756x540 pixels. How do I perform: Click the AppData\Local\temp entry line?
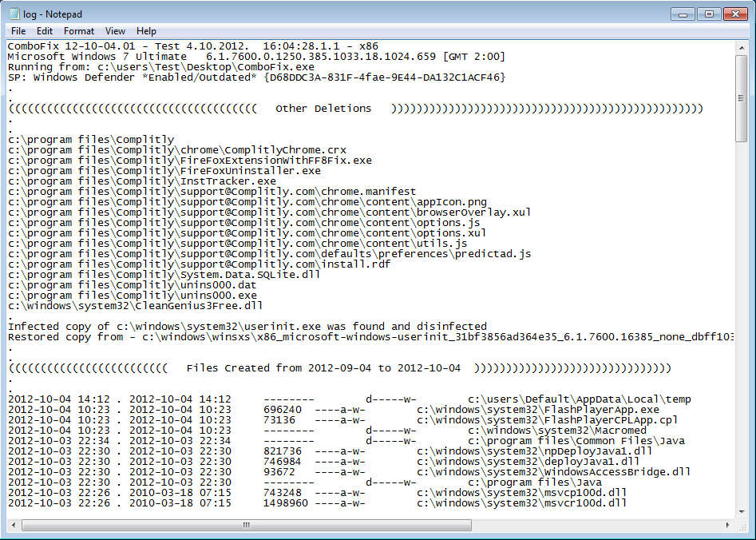[x=350, y=399]
